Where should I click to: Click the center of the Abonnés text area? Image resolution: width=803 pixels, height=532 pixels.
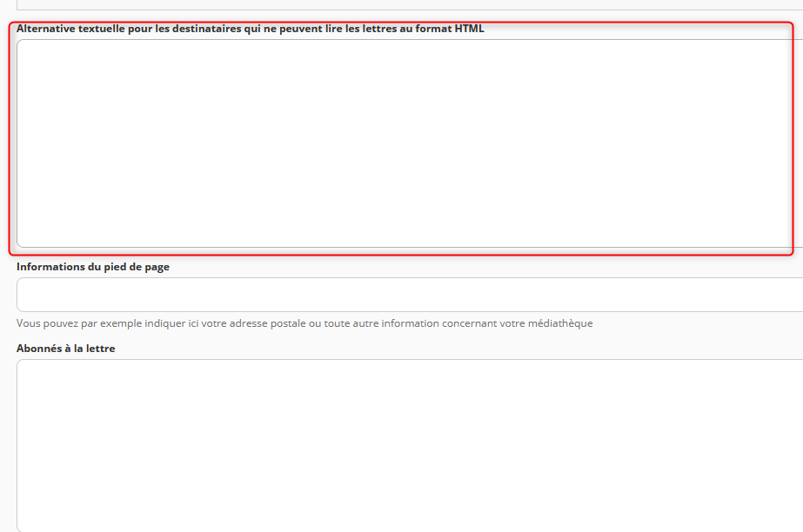click(x=409, y=445)
